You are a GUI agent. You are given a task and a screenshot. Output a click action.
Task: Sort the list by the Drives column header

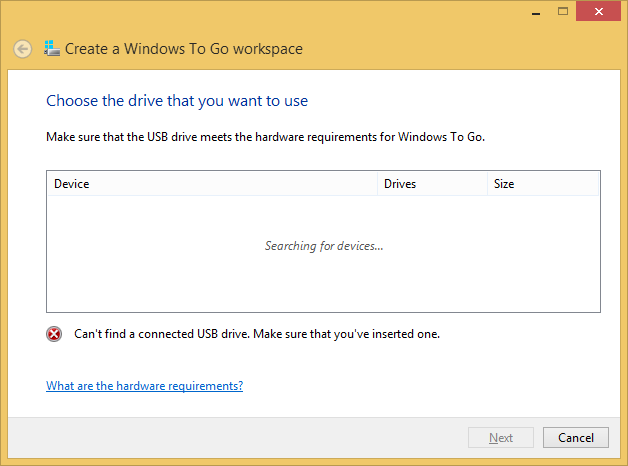click(x=432, y=184)
